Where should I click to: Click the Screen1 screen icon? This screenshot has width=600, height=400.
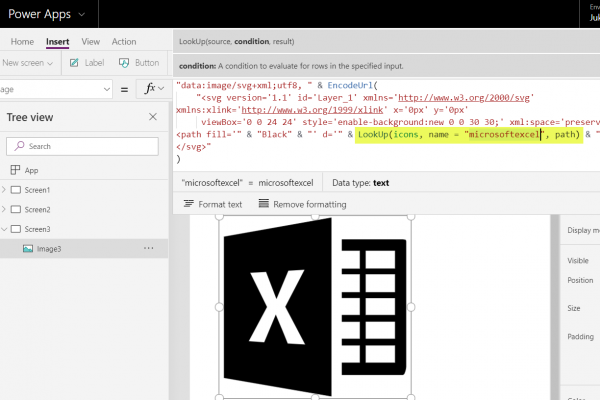coord(16,190)
